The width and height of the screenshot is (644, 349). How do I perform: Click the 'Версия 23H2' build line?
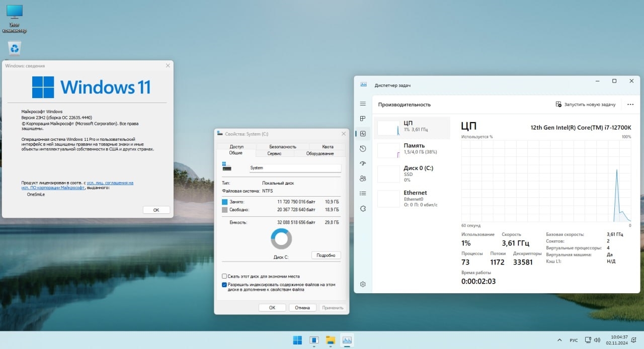point(57,117)
